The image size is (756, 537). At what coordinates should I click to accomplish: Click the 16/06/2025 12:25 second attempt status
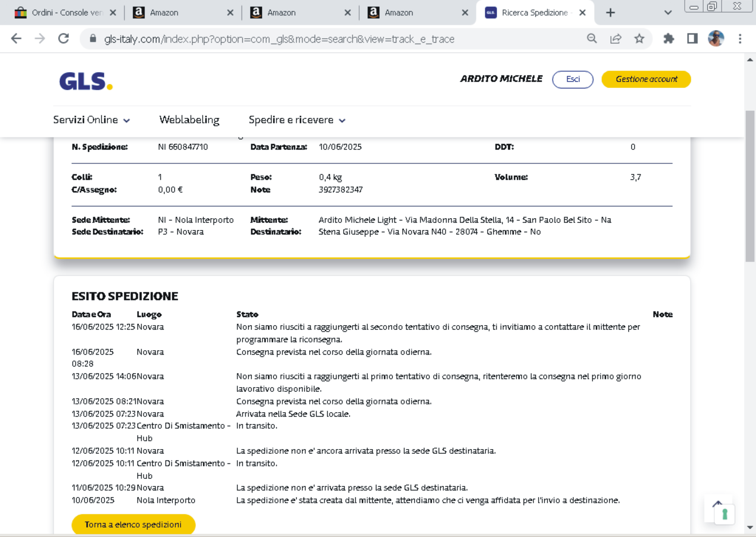(x=438, y=333)
